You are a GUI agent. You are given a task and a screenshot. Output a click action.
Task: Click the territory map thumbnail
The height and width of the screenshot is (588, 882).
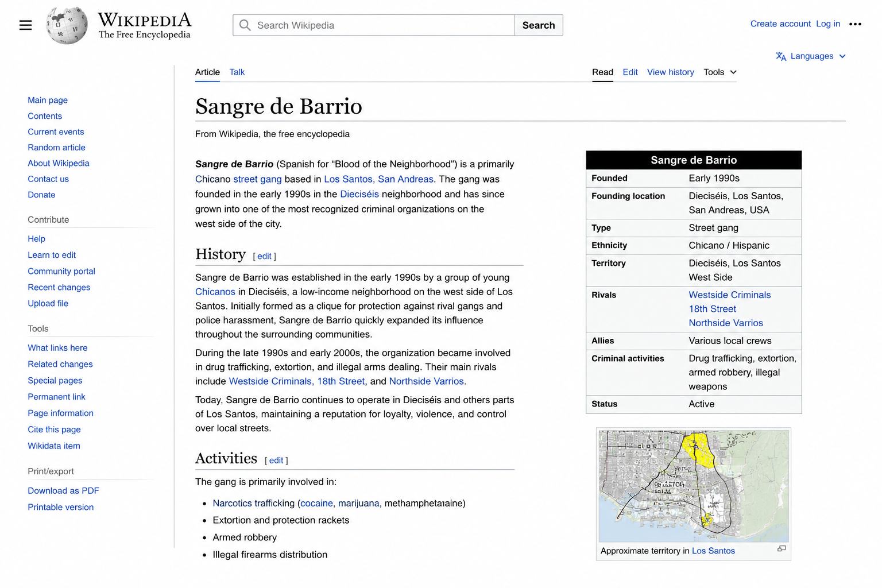(694, 486)
